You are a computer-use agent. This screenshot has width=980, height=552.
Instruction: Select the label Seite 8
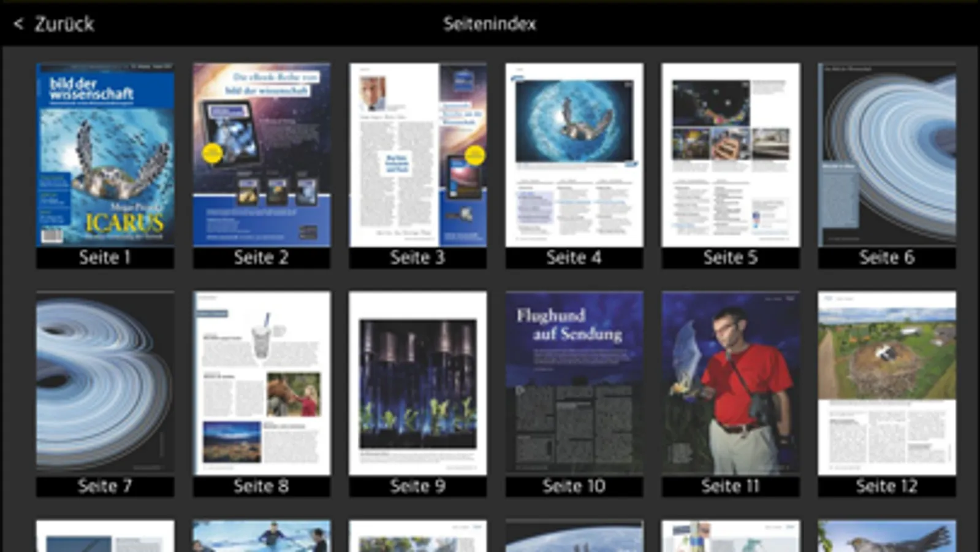[262, 486]
